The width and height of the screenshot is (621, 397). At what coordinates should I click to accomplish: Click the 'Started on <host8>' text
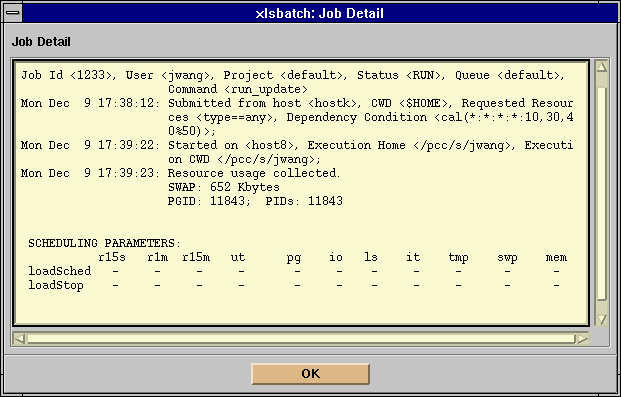231,145
